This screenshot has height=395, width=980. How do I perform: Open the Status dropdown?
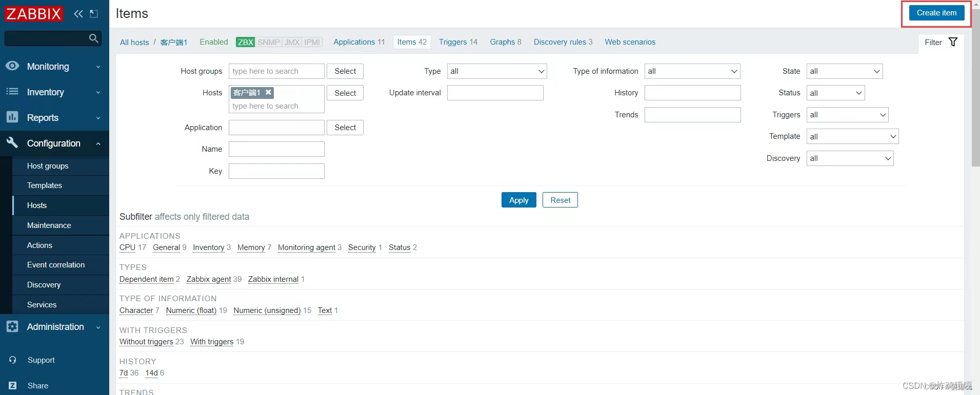tap(835, 93)
